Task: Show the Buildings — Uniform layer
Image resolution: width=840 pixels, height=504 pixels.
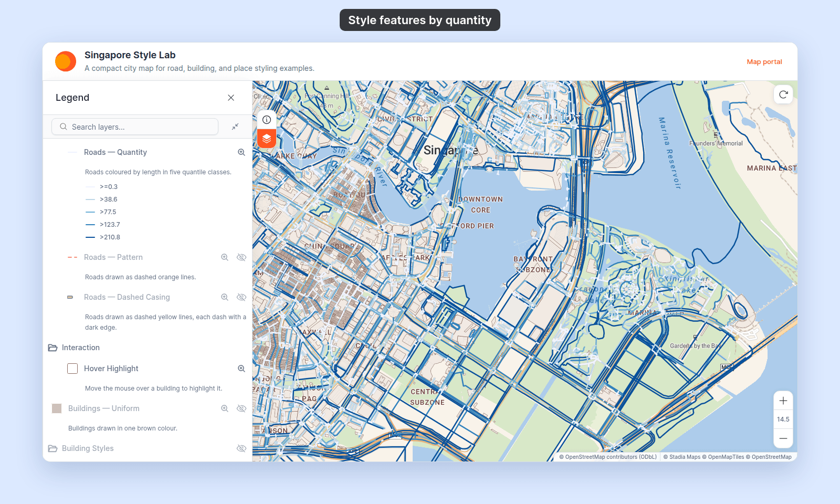Action: click(241, 408)
